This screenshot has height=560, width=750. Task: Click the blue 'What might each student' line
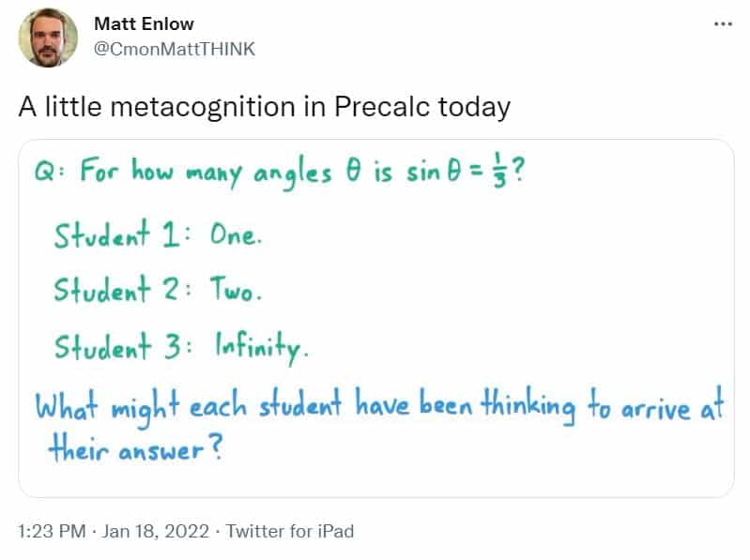click(379, 406)
